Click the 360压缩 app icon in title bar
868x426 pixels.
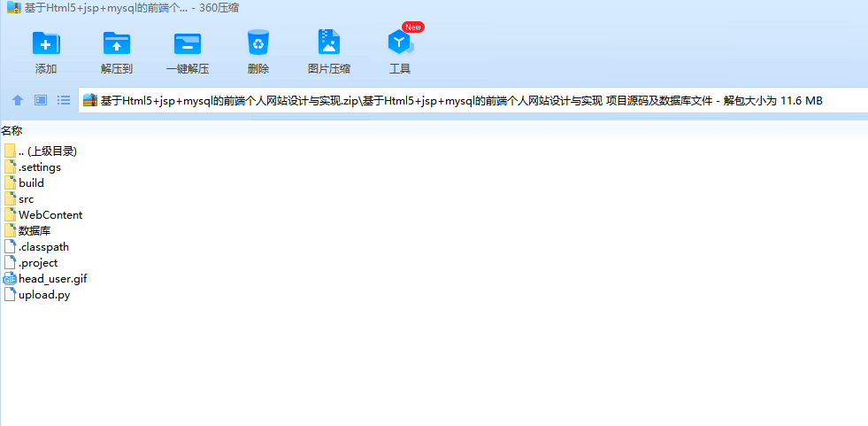[13, 8]
